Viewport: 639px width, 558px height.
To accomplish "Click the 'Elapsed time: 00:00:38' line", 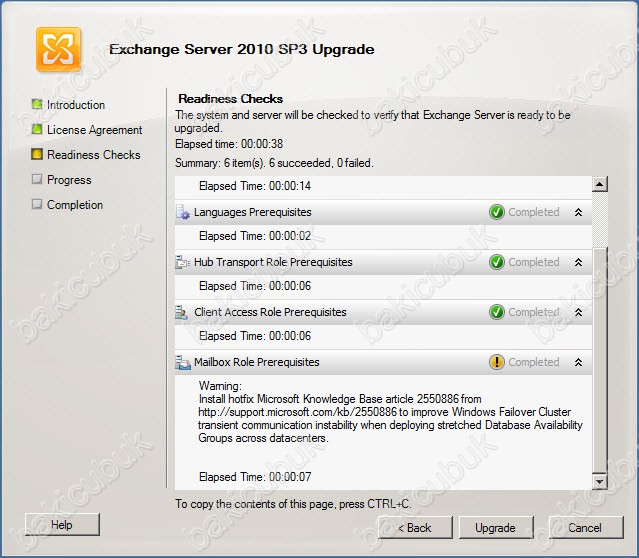I will click(x=229, y=144).
